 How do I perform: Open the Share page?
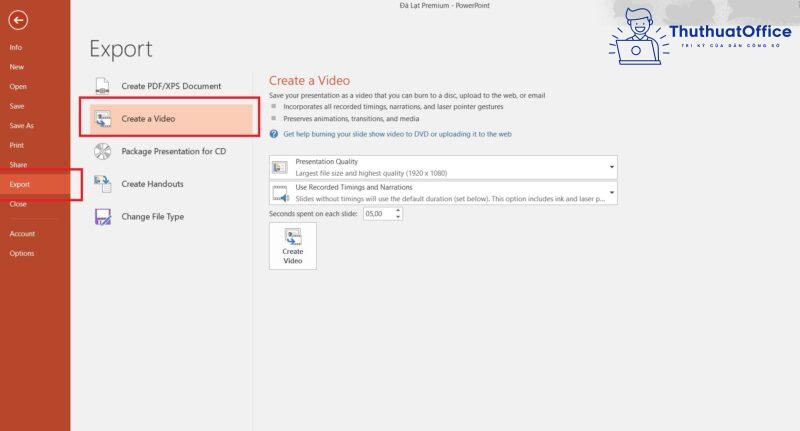[18, 165]
